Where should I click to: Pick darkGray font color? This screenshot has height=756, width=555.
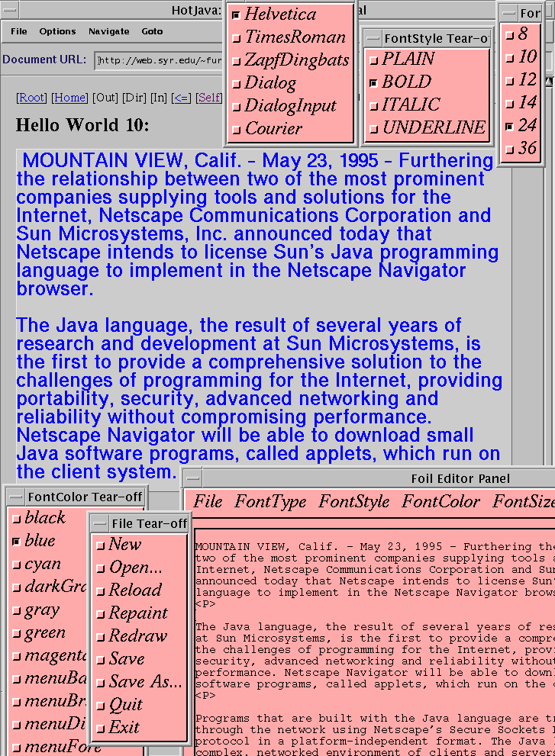tap(48, 587)
